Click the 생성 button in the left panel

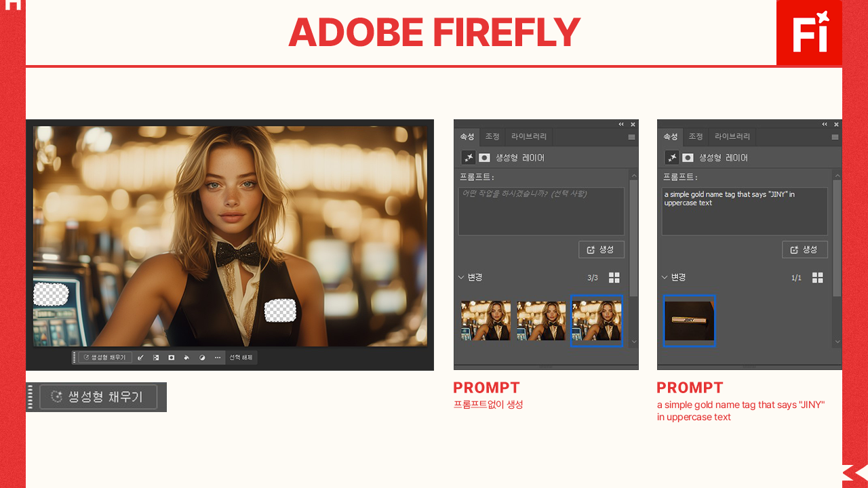(601, 249)
